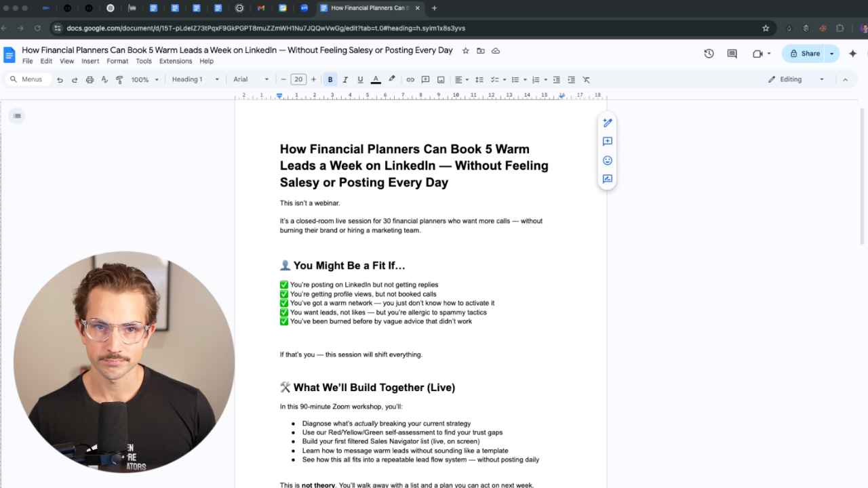The height and width of the screenshot is (488, 868).
Task: Click the Print icon in toolbar
Action: click(90, 79)
